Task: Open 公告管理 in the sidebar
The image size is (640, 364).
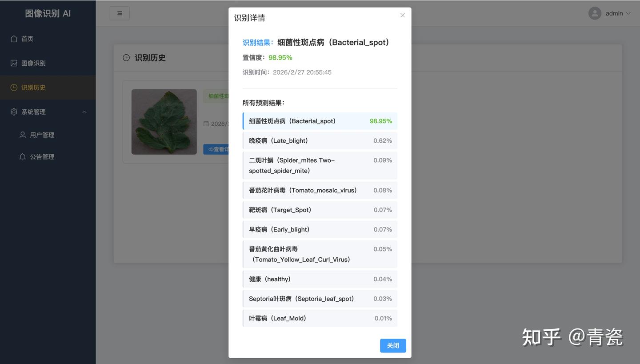Action: coord(48,156)
